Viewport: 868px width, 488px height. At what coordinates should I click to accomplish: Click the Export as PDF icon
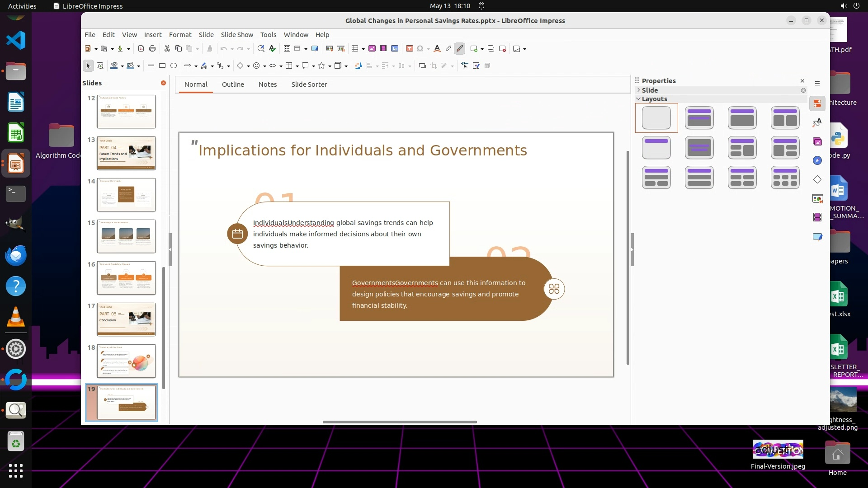(x=141, y=49)
